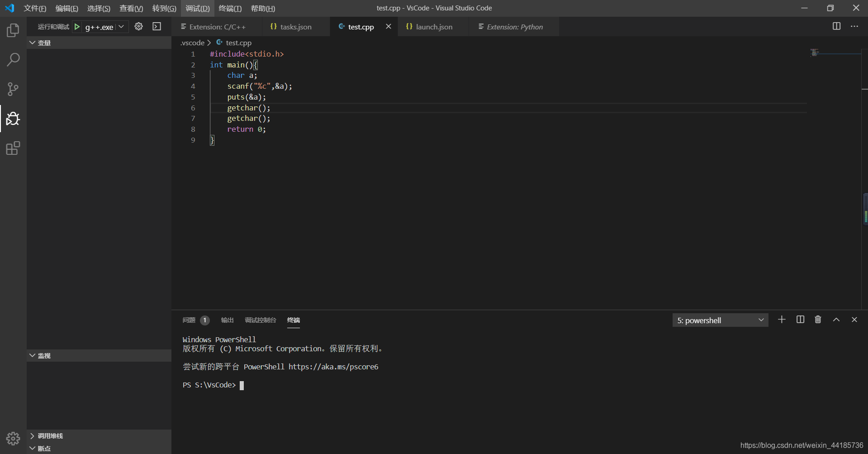The height and width of the screenshot is (454, 868).
Task: Collapse the 监视 section
Action: [x=99, y=355]
